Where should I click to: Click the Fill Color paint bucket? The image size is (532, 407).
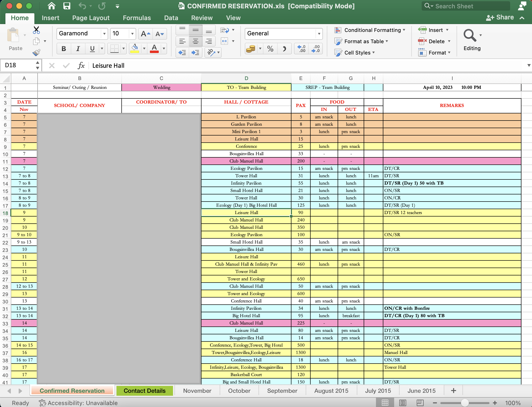click(x=135, y=48)
